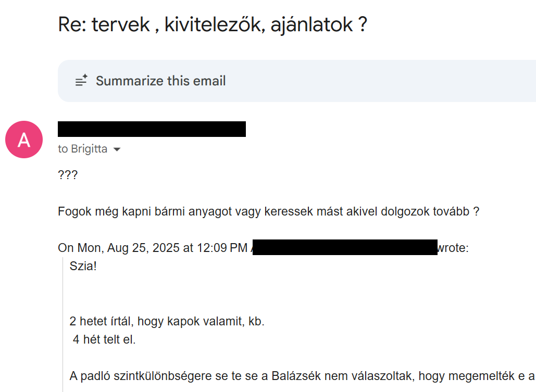536x392 pixels.
Task: Click the sentence starting "Fogok még kapni"
Action: click(x=268, y=212)
